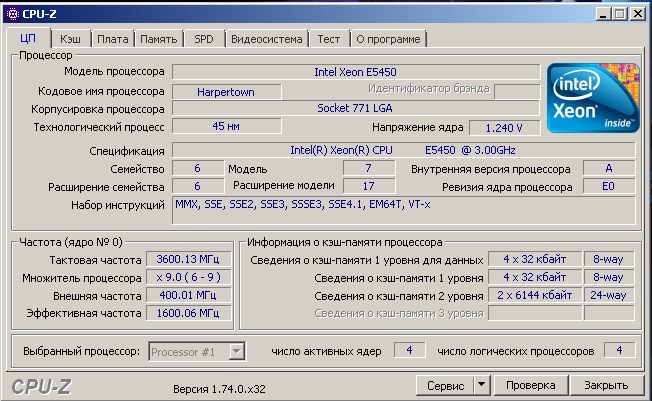Click the CPU-Z title bar app icon

click(x=13, y=14)
